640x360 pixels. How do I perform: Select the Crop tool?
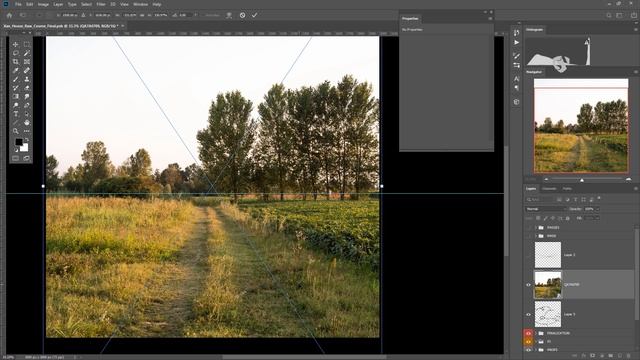(x=16, y=62)
